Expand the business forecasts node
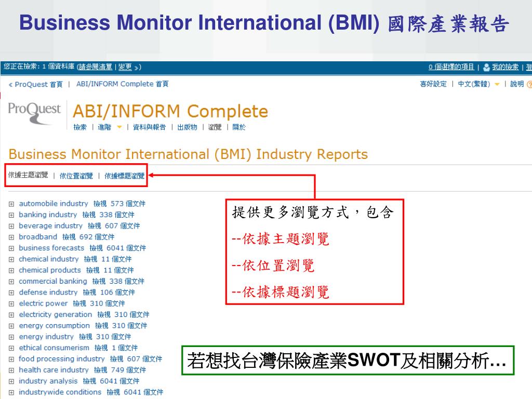This screenshot has width=532, height=399. click(x=11, y=248)
